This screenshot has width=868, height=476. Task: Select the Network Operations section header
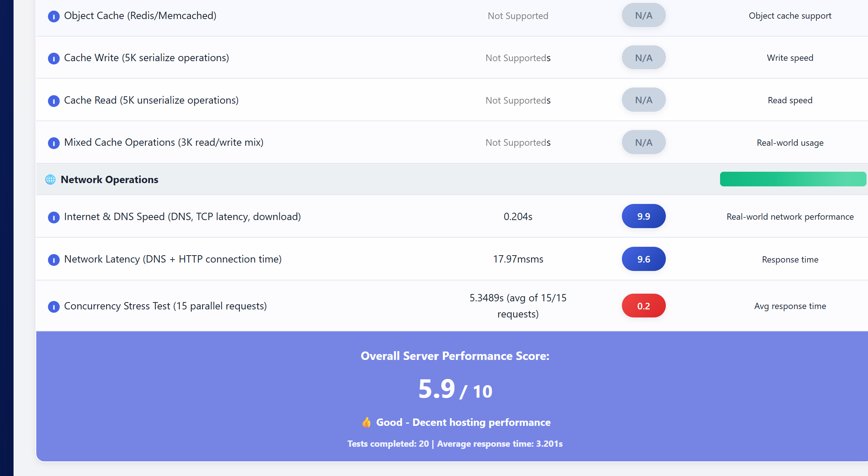[110, 179]
